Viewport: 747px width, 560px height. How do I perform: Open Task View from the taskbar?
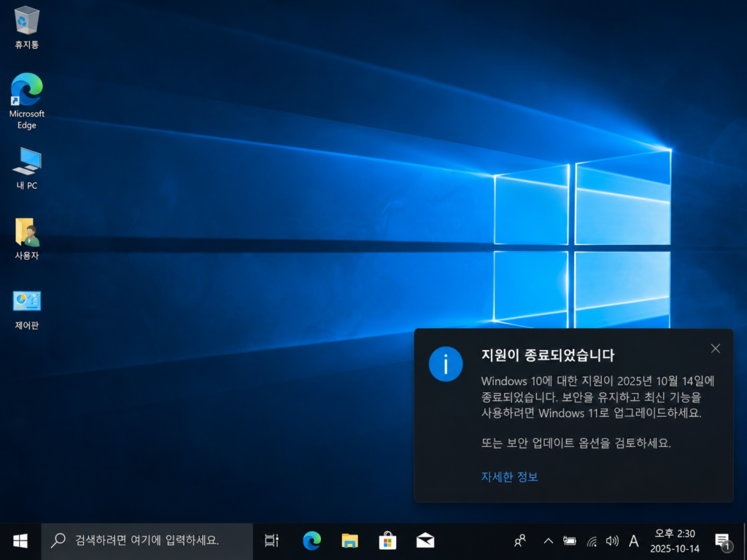tap(271, 541)
